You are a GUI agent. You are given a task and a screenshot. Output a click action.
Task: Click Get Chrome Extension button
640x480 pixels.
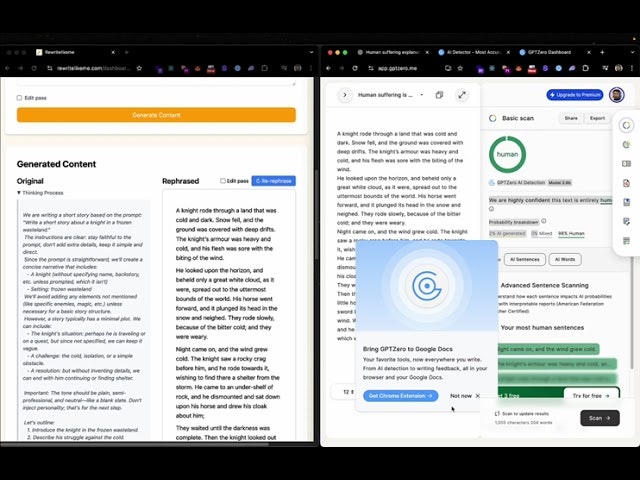coord(400,396)
